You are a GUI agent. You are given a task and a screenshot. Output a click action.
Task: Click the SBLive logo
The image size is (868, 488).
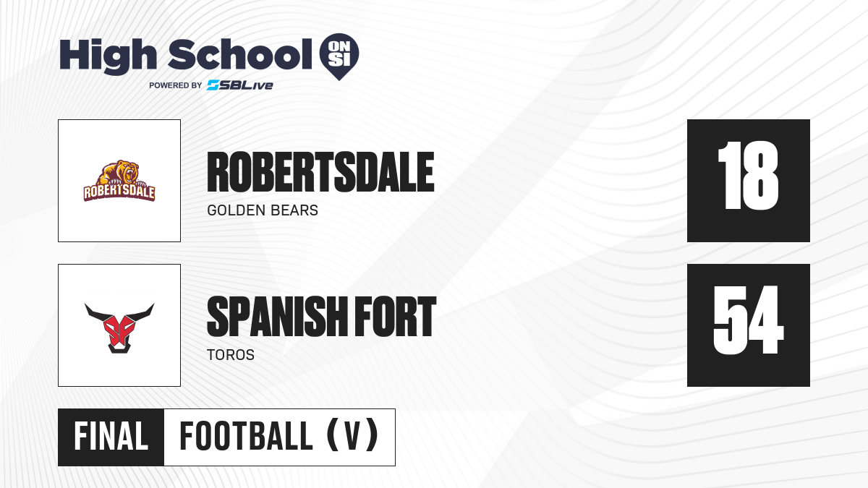(x=239, y=85)
